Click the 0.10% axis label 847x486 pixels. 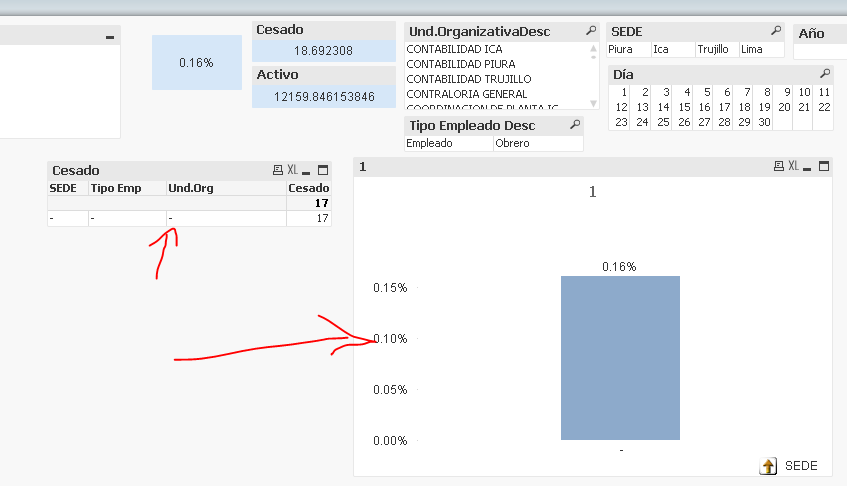point(390,339)
